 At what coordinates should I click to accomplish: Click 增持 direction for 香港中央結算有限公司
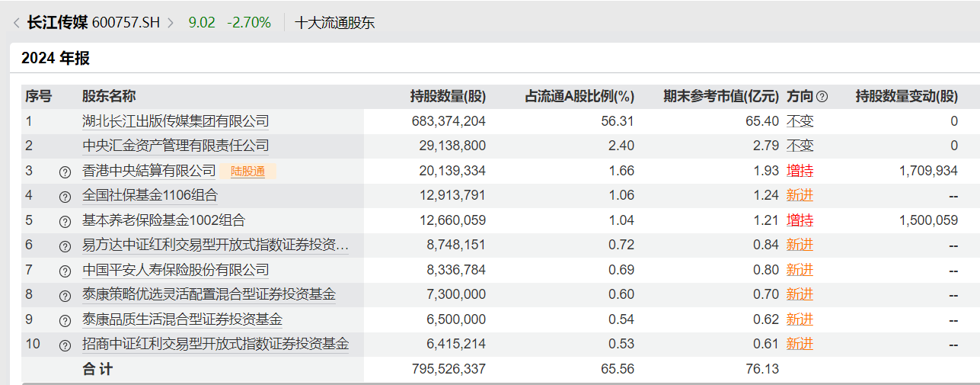800,171
